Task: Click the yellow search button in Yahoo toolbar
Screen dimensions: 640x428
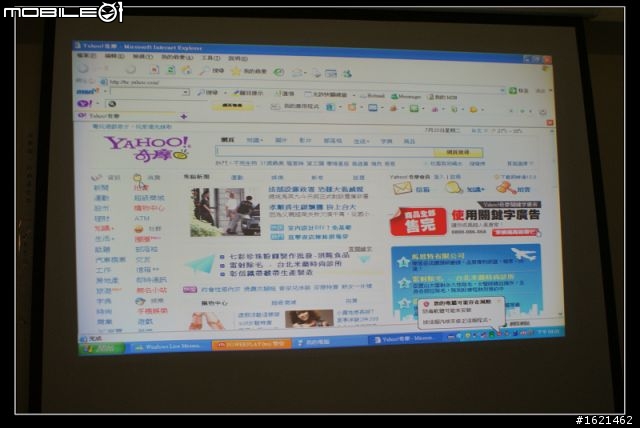Action: click(x=233, y=106)
